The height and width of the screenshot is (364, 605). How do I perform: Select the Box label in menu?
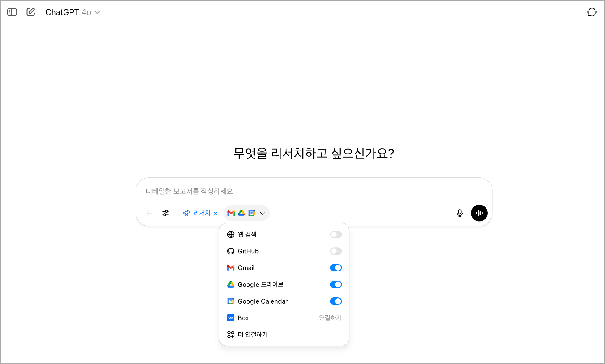[243, 318]
